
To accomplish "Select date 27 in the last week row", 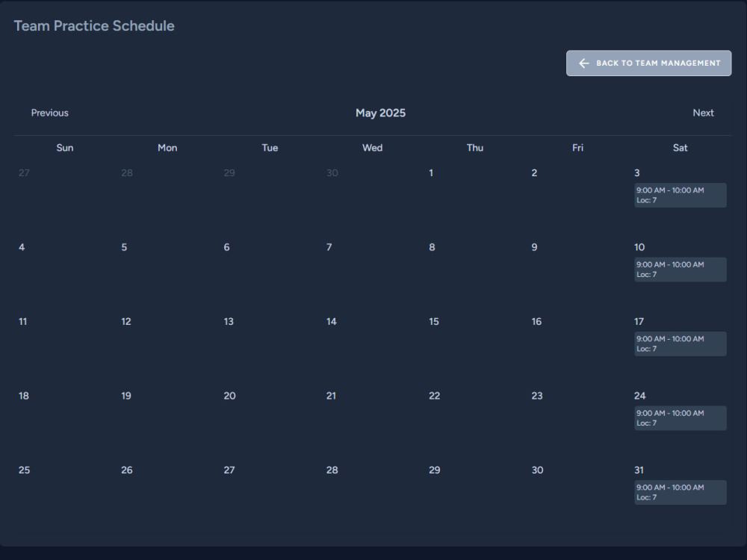I will click(x=229, y=470).
